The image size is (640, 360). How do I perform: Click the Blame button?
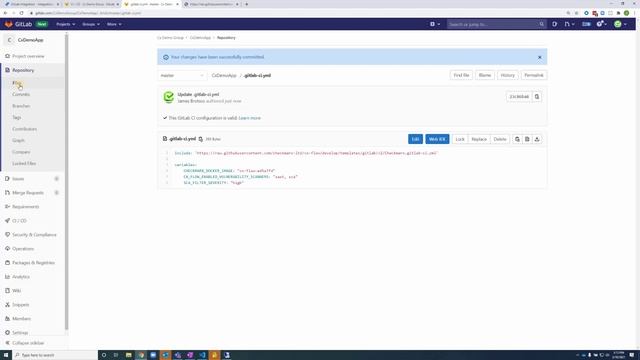click(484, 75)
